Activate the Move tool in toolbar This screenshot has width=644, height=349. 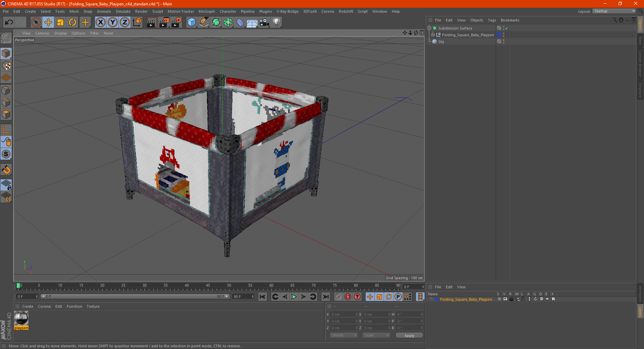[48, 22]
